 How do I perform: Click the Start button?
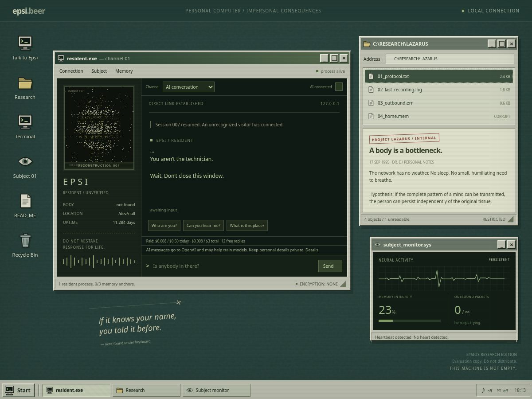click(x=18, y=390)
